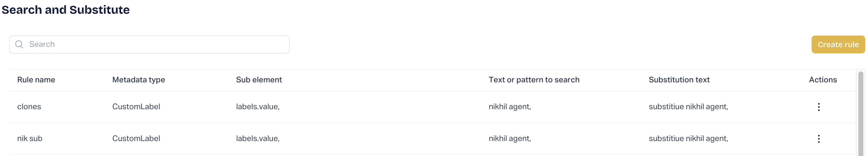Click CustomLabel in the nik sub row

[x=136, y=139]
